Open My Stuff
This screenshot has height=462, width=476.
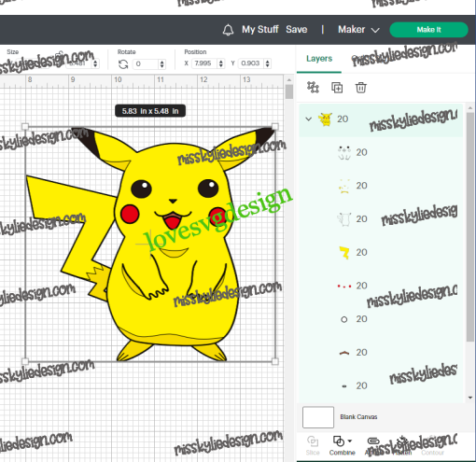click(260, 30)
